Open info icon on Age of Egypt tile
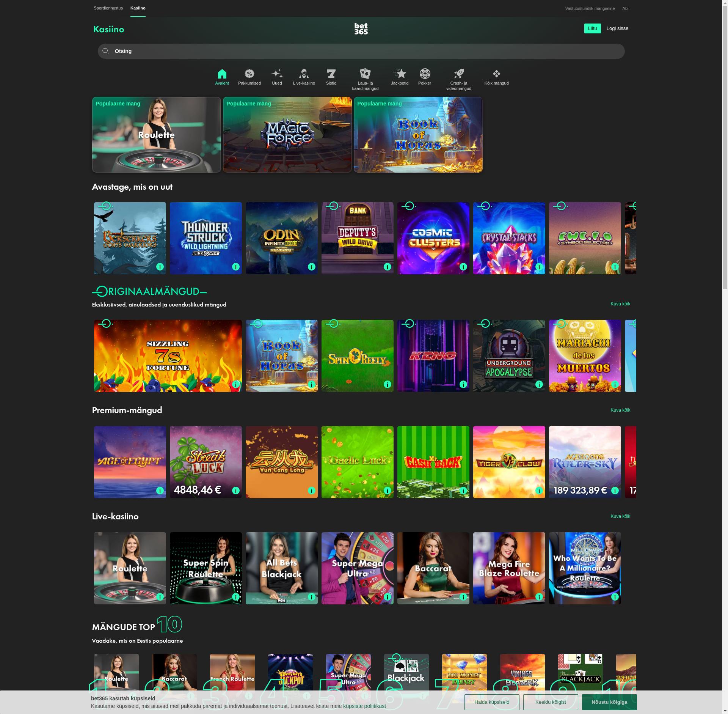 coord(160,491)
